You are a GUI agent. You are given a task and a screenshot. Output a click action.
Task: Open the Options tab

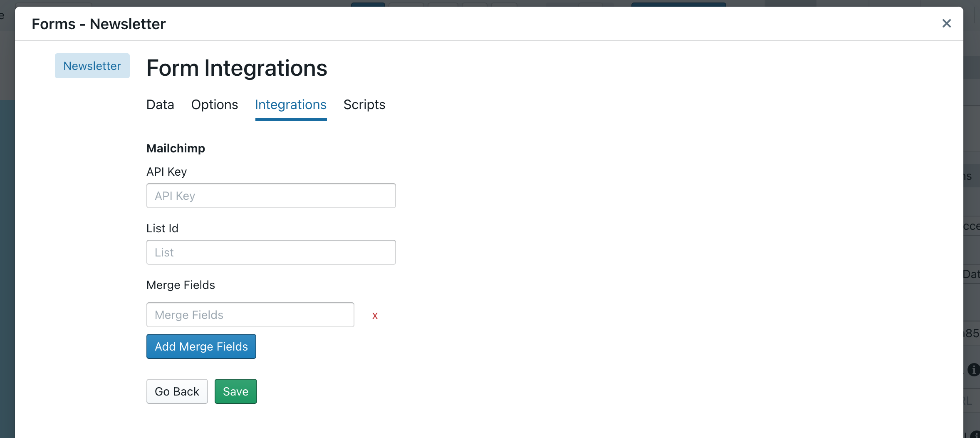[215, 105]
